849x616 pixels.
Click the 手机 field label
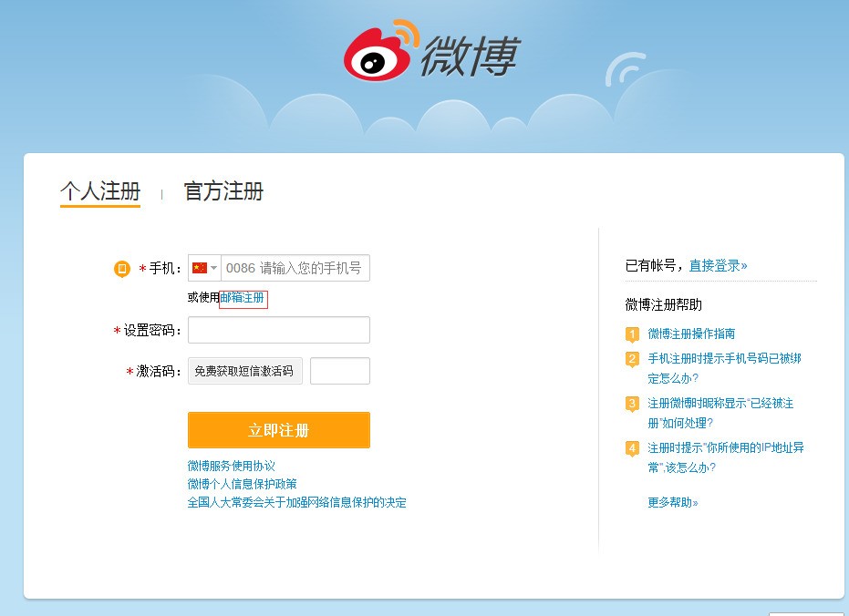pyautogui.click(x=162, y=268)
